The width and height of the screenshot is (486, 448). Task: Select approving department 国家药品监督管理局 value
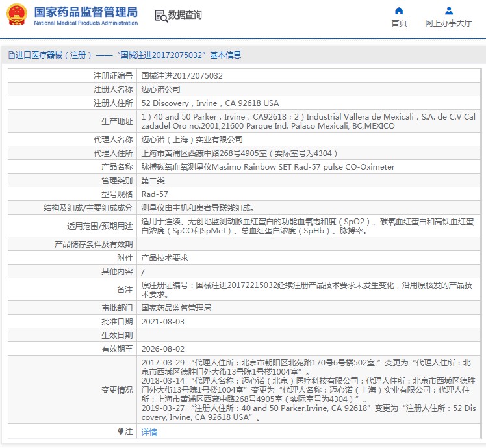176,308
